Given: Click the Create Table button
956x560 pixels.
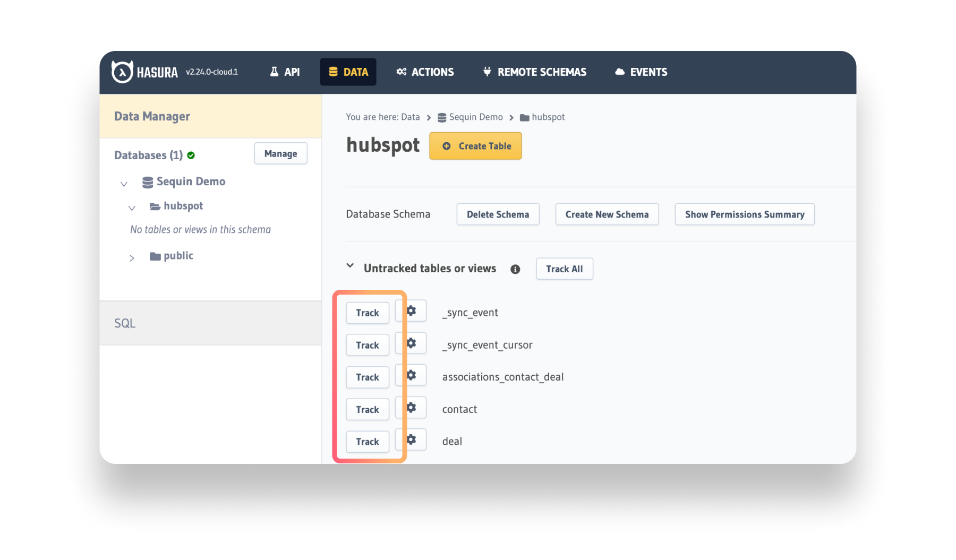Looking at the screenshot, I should [x=475, y=146].
